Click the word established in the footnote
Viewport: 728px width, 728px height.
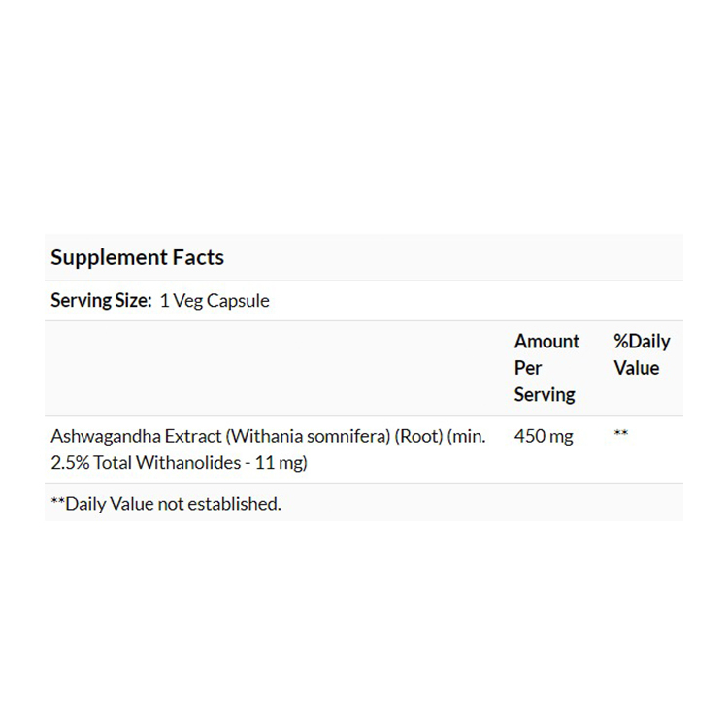point(236,504)
